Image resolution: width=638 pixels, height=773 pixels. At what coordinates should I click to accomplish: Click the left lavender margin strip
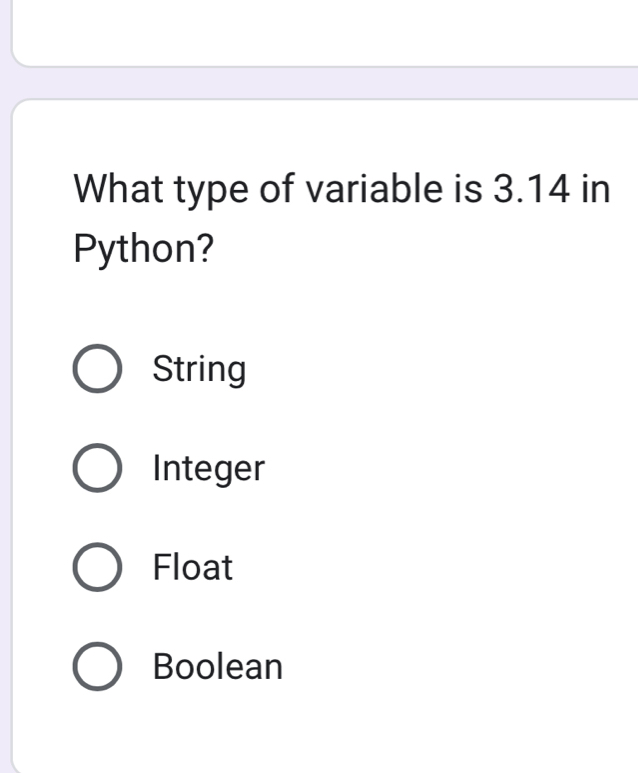(5, 400)
